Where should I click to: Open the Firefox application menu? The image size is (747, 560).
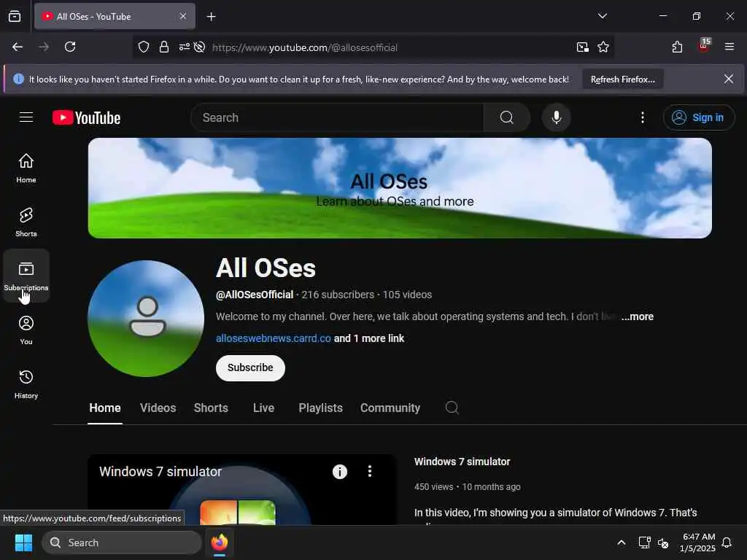[x=729, y=47]
